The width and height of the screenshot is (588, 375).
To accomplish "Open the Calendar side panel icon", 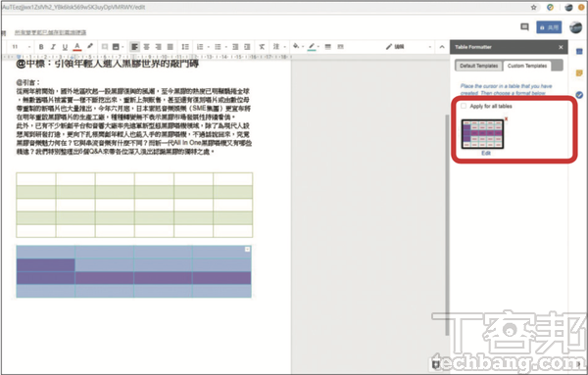I will pos(579,52).
